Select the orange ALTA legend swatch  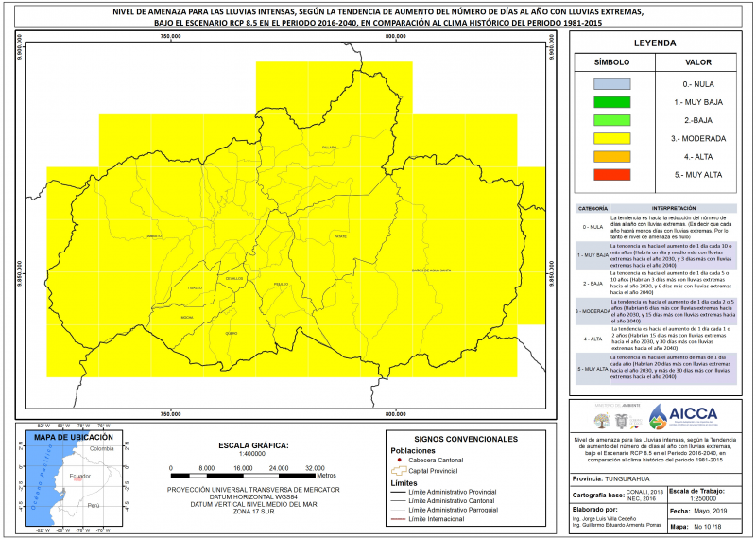(611, 157)
